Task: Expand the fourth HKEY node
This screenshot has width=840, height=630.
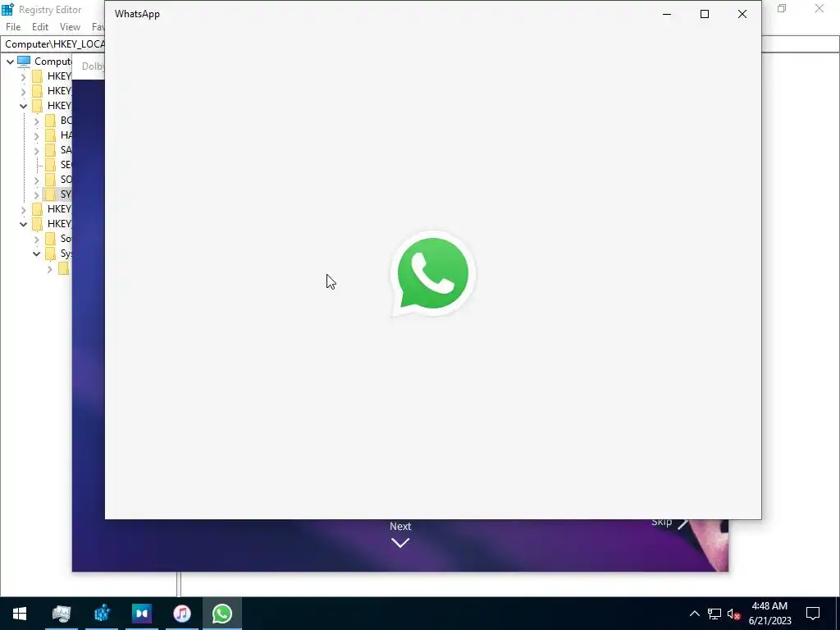Action: pos(23,209)
